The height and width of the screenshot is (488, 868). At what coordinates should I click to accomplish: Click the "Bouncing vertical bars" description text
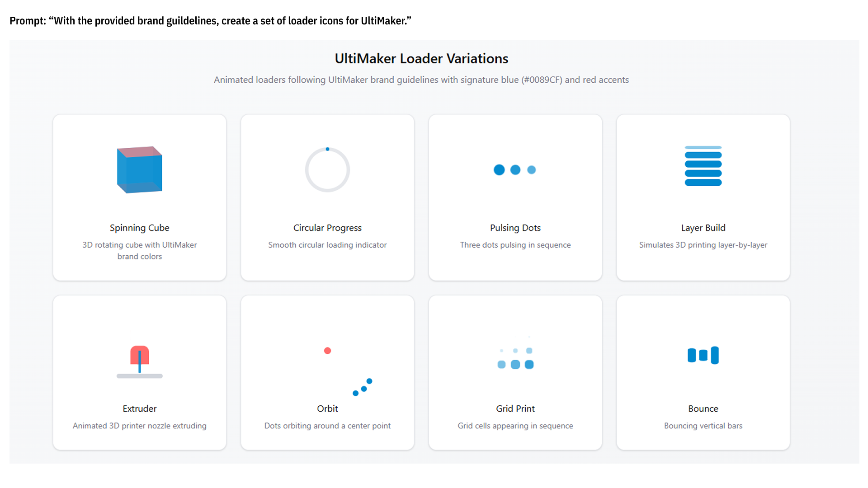pos(703,426)
